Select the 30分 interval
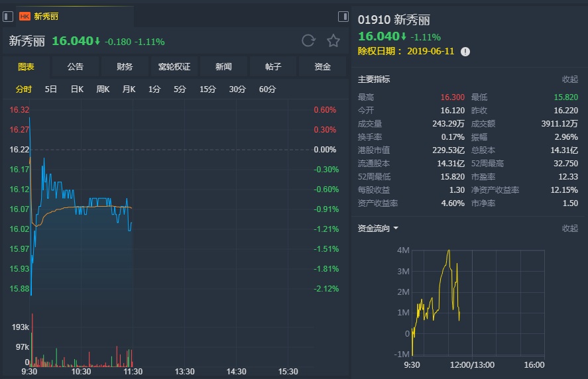Screen dimensions: 588x379 point(237,89)
